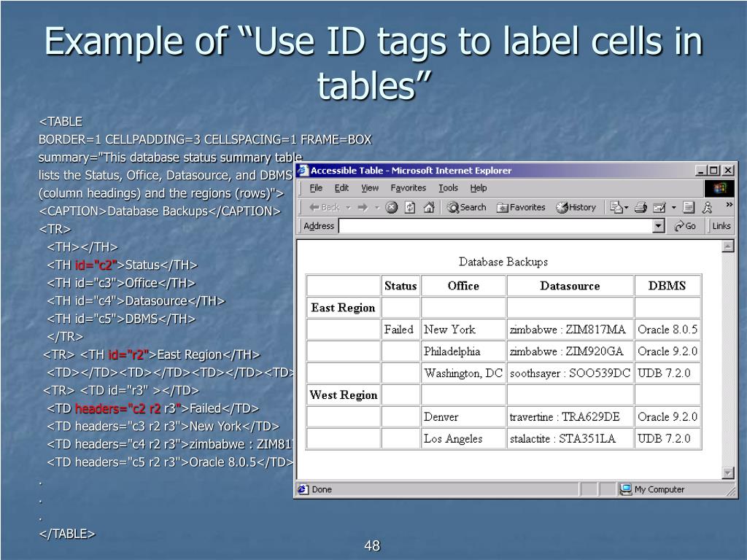Click the travertine : TRA629DE cell
The height and width of the screenshot is (560, 747).
coord(570,416)
